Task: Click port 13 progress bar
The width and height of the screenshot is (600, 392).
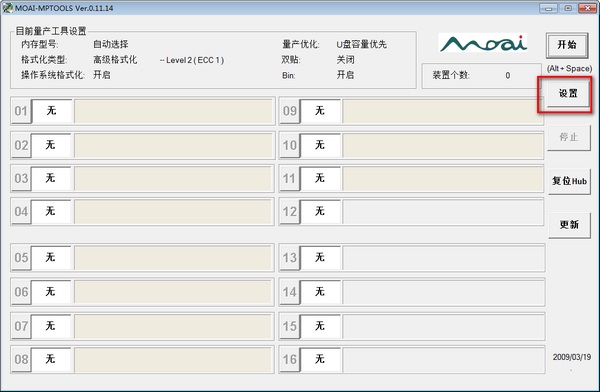Action: tap(444, 257)
